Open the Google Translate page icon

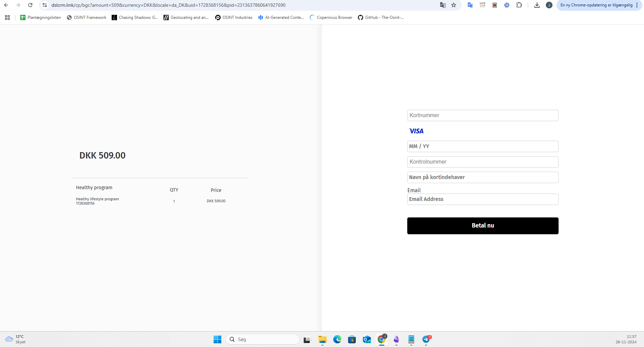pyautogui.click(x=443, y=5)
